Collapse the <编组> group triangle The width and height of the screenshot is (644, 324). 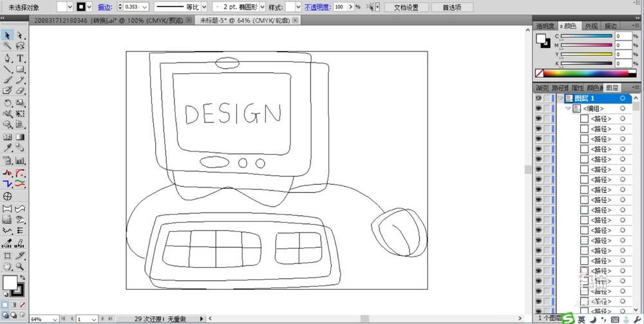point(568,108)
